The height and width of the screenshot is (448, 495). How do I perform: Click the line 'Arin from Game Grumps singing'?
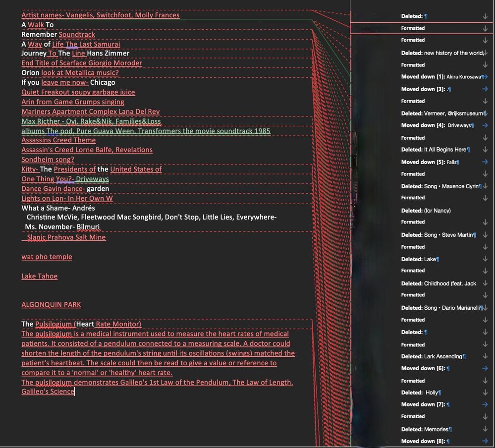(73, 102)
